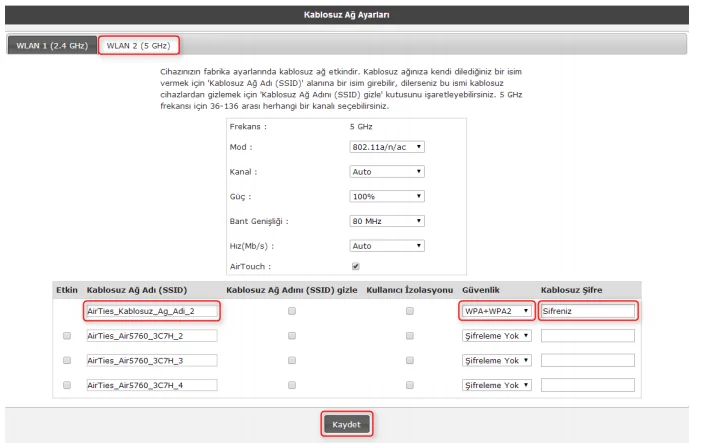The height and width of the screenshot is (443, 718).
Task: Click password field for AirTies_Air5760_3C7H_4
Action: tap(587, 385)
